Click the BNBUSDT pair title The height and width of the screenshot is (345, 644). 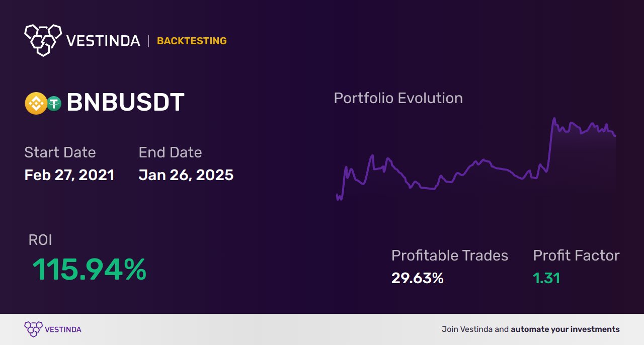(x=125, y=103)
